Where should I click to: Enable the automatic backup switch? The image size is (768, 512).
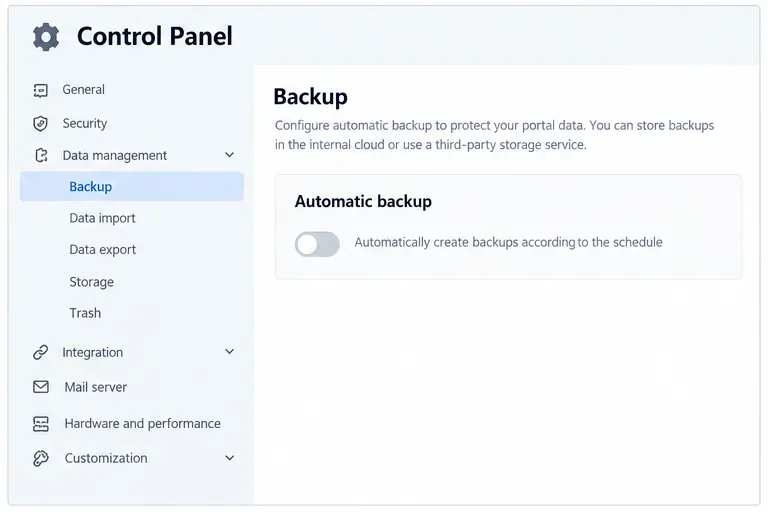[317, 244]
